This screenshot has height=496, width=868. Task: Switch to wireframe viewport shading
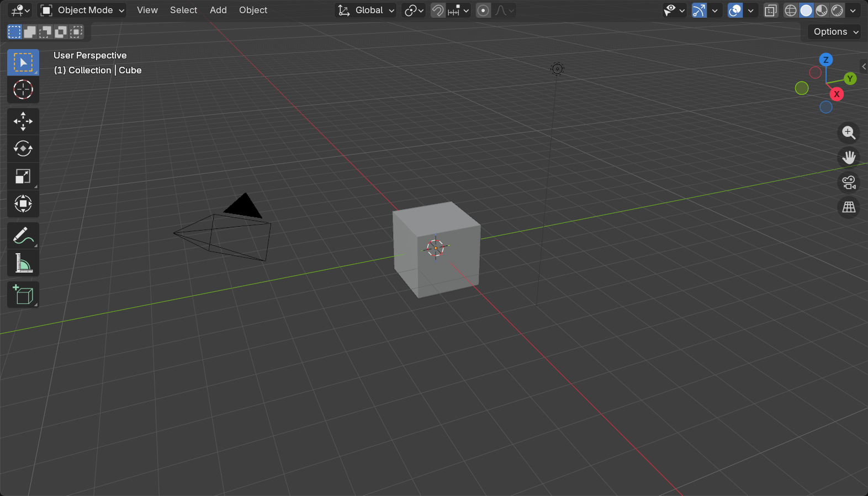click(x=791, y=10)
